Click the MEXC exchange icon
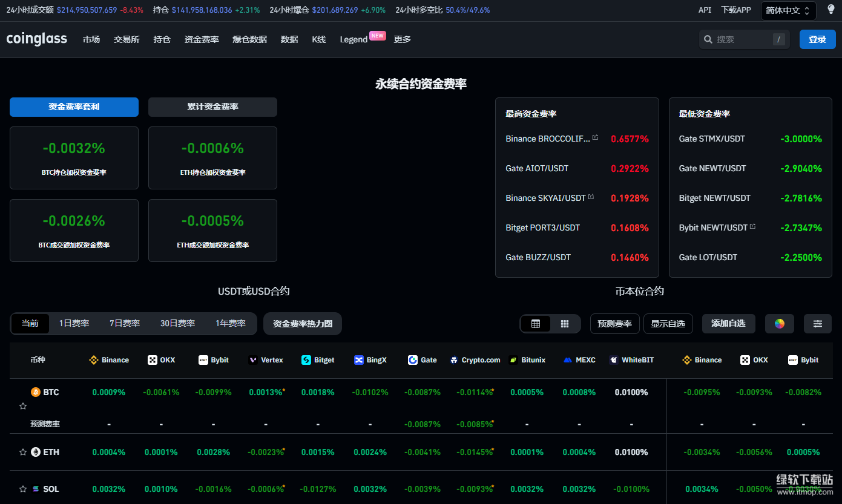This screenshot has width=842, height=504. 568,360
